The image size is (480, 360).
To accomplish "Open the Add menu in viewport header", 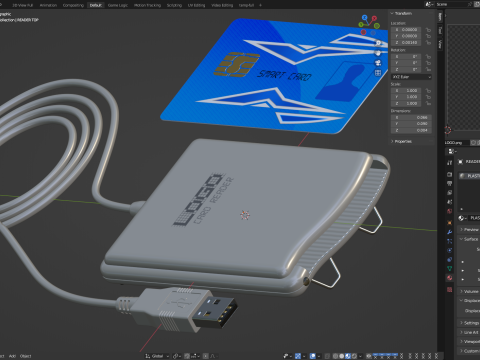I will click(12, 356).
